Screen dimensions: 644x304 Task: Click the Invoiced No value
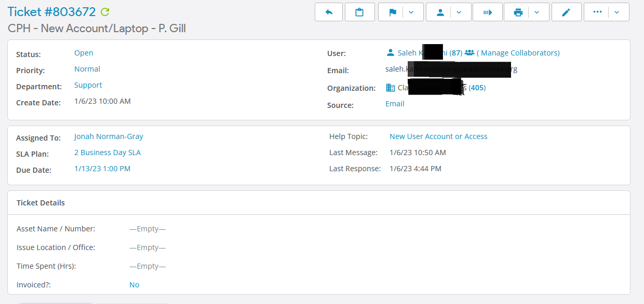(x=134, y=285)
